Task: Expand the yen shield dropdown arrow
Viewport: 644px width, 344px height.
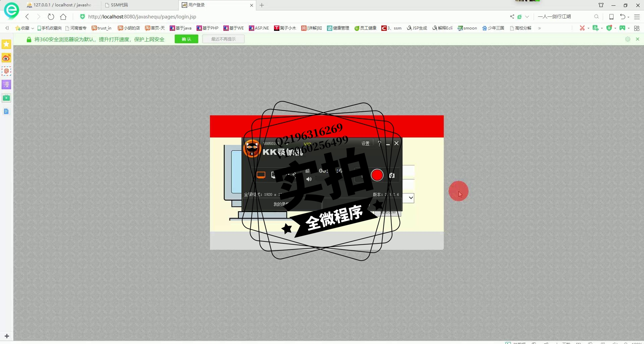Action: (x=615, y=28)
